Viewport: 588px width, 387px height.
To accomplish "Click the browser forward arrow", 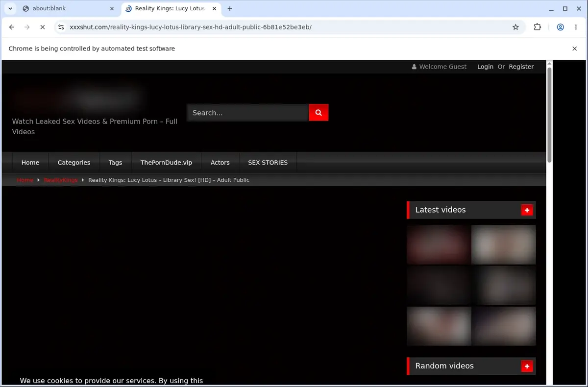I will pos(27,27).
